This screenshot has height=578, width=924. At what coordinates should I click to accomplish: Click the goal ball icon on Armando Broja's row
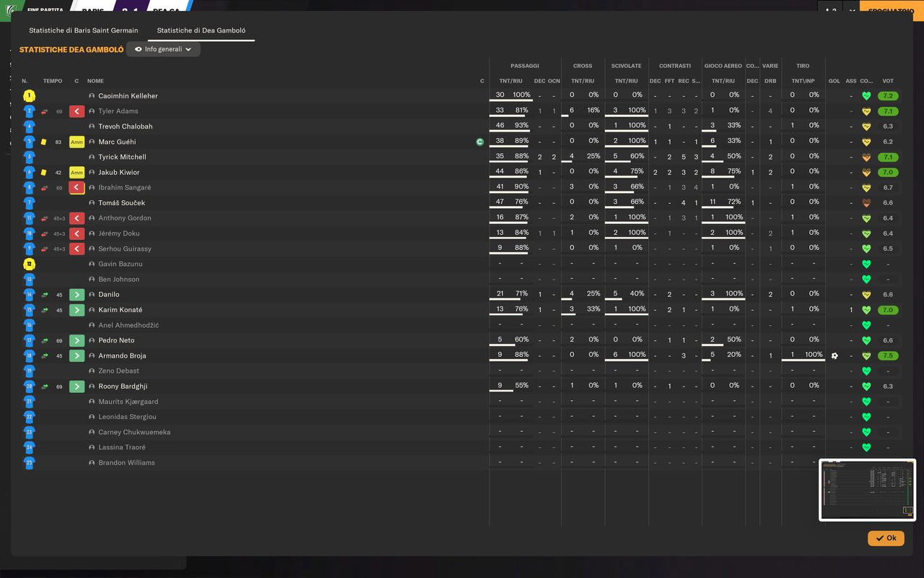click(x=834, y=355)
